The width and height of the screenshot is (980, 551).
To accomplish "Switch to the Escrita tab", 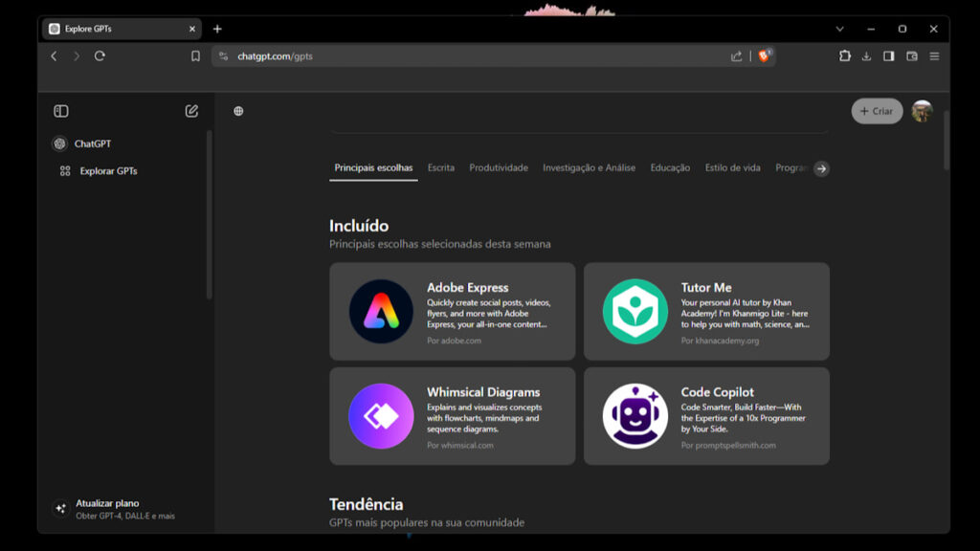I will click(440, 168).
